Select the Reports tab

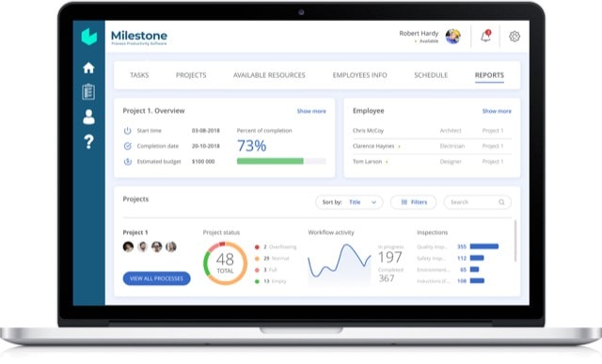click(x=489, y=75)
